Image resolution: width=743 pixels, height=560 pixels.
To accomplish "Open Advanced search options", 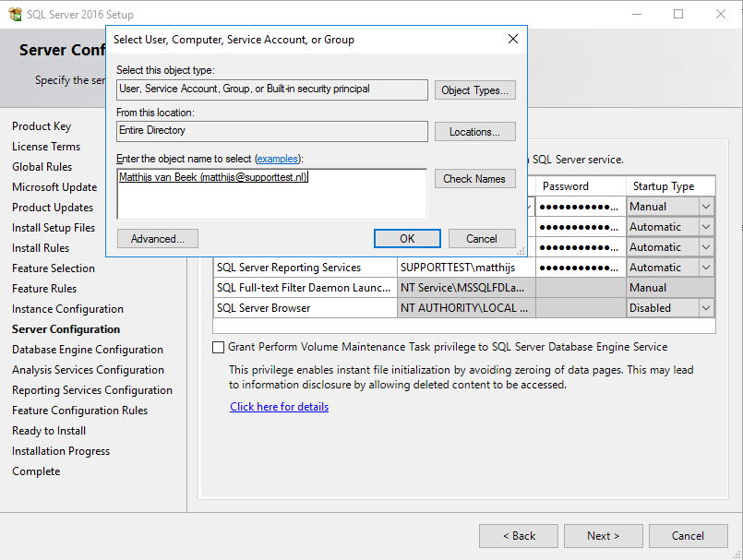I will [157, 239].
